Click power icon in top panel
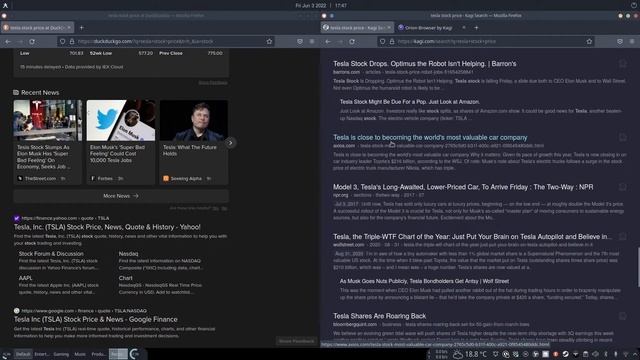Image resolution: width=640 pixels, height=360 pixels. coord(634,5)
